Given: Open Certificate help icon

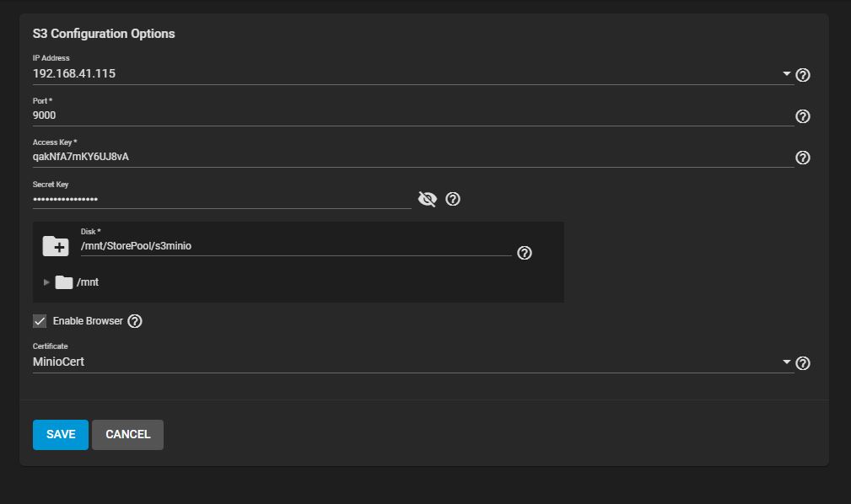Looking at the screenshot, I should tap(803, 363).
